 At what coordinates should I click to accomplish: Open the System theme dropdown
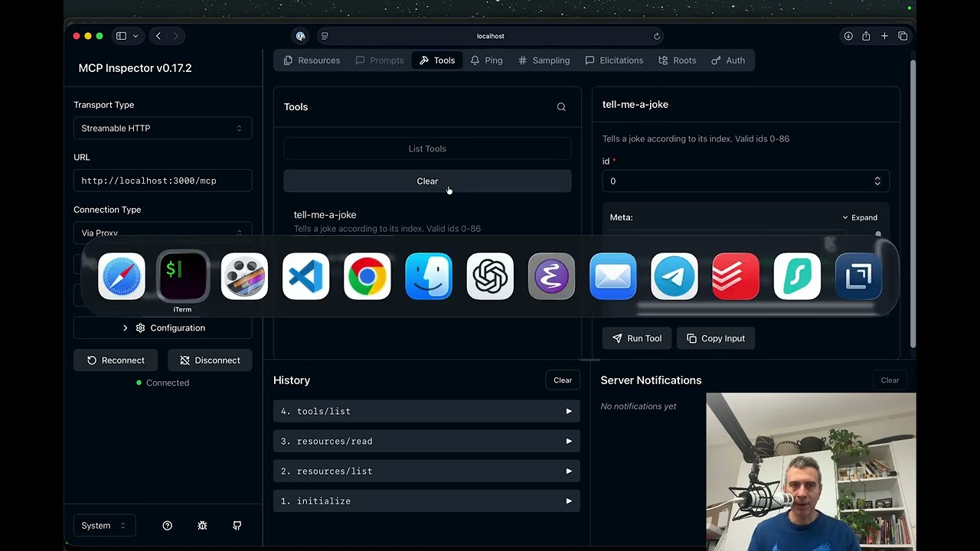click(103, 526)
